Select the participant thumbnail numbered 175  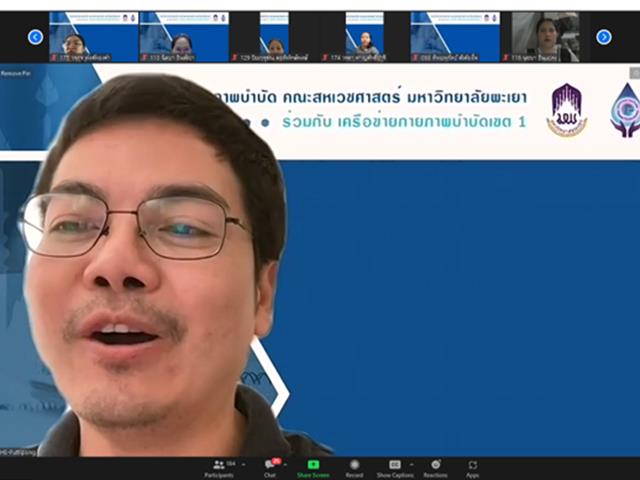[94, 37]
